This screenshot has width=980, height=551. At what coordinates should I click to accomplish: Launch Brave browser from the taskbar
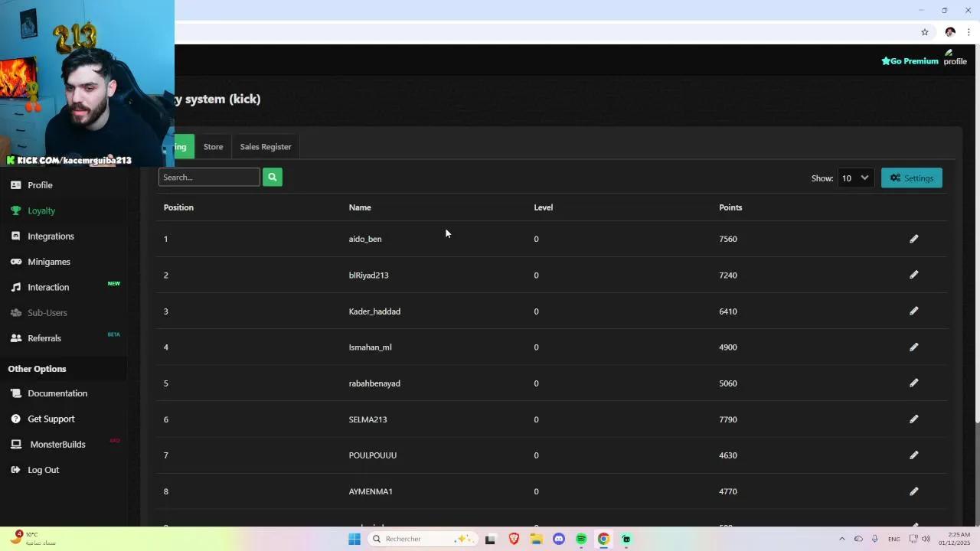514,539
